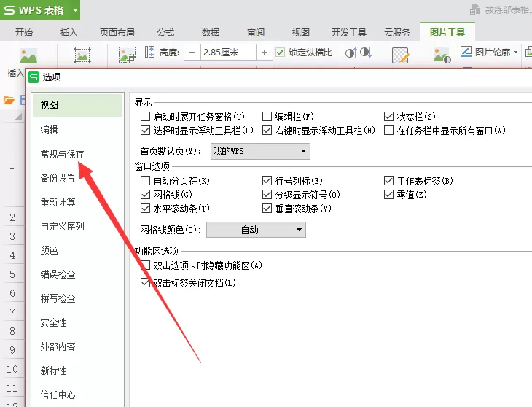
Task: Uncheck 状态栏(S) checkbox
Action: click(x=388, y=117)
